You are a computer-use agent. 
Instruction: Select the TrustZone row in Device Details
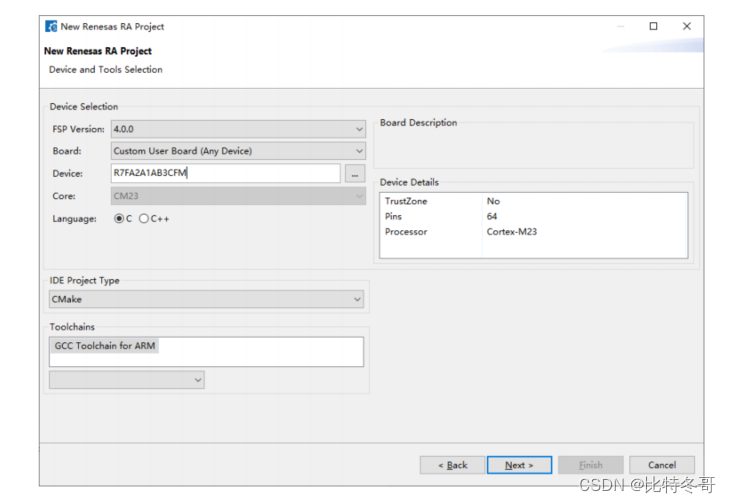tap(533, 201)
